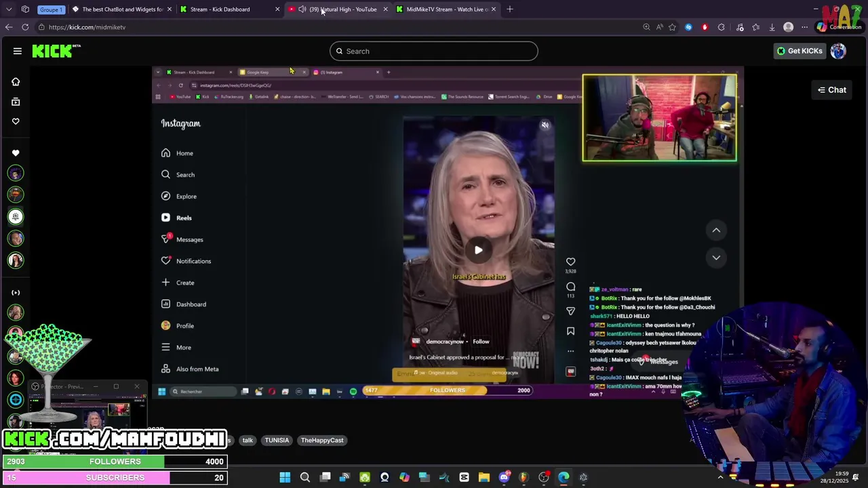This screenshot has width=868, height=488.
Task: Open browser downloads icon
Action: [772, 27]
